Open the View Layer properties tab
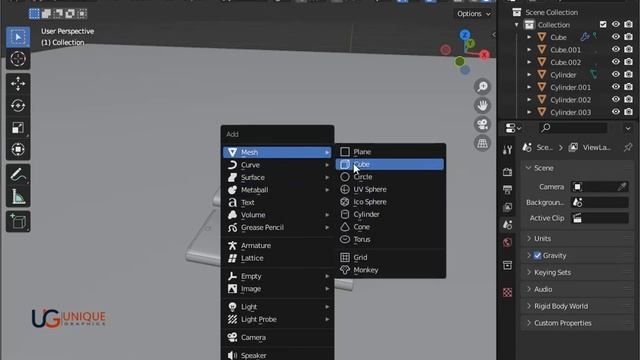The image size is (640, 360). 507,207
